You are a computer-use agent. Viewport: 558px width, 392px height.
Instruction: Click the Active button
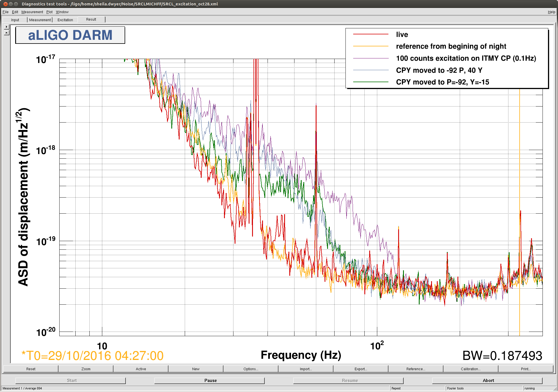[x=141, y=369]
